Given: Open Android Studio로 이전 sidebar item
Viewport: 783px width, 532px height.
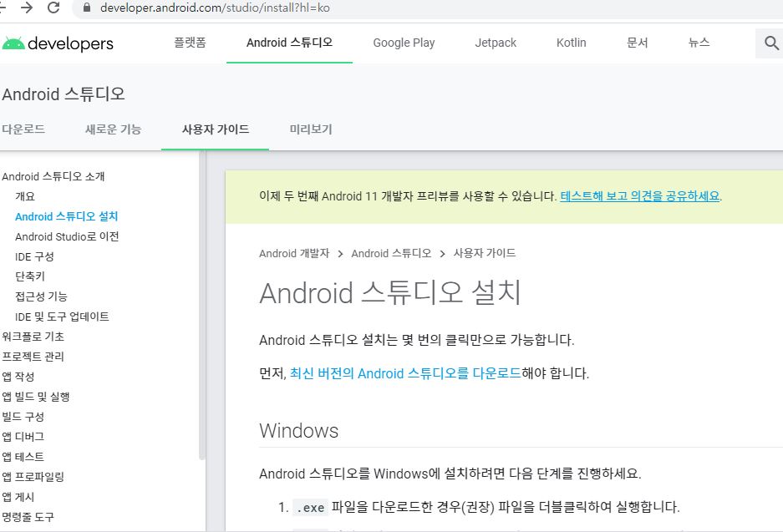Looking at the screenshot, I should click(x=67, y=236).
